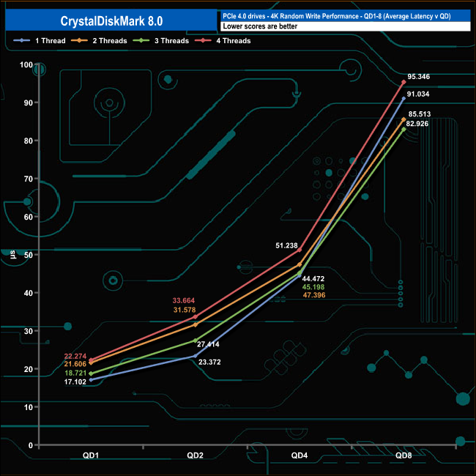Select the 22.274 data label
This screenshot has width=476, height=476.
(x=75, y=356)
